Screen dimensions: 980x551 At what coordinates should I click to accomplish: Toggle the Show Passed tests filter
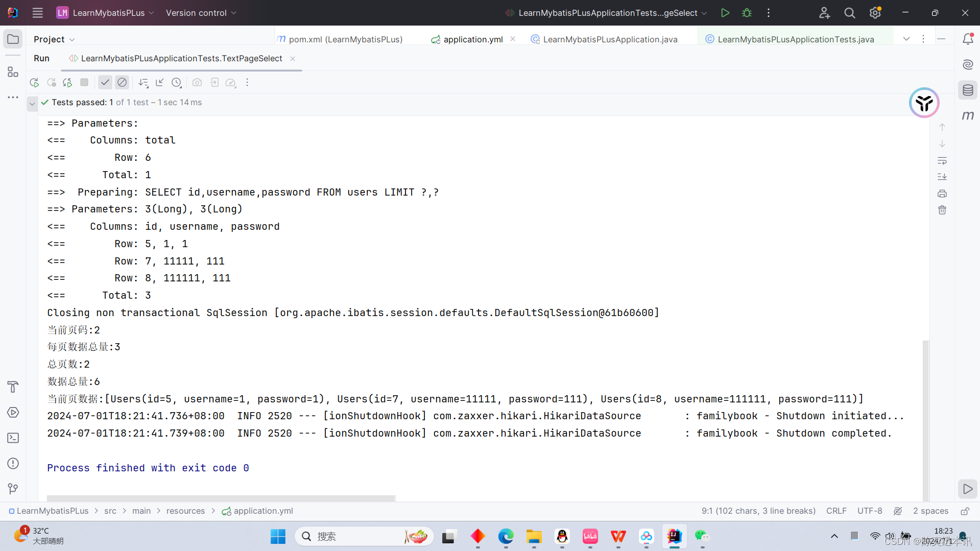pos(105,82)
